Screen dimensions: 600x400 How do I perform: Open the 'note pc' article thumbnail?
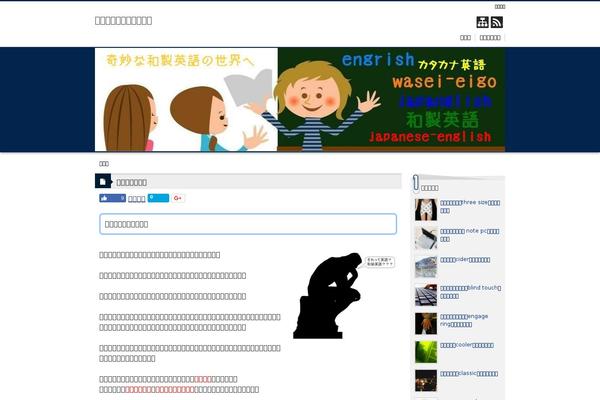coord(426,238)
